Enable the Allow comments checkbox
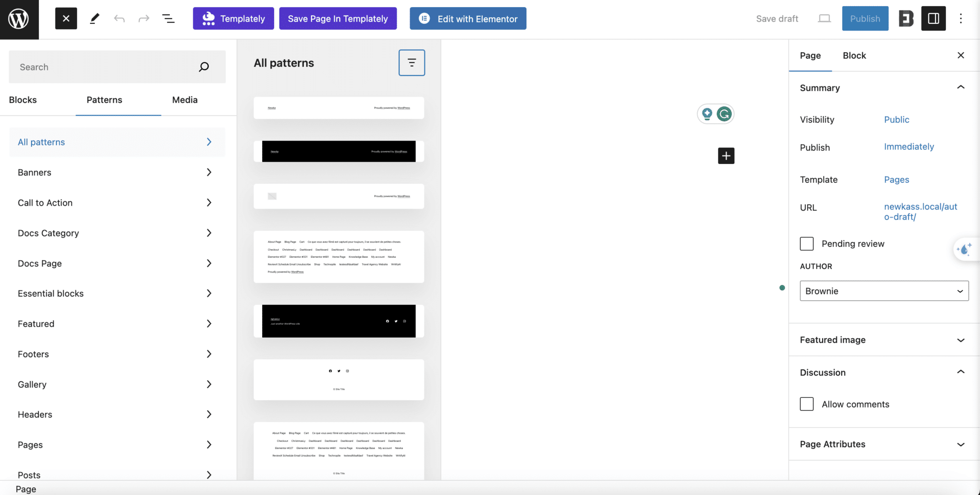 [807, 404]
